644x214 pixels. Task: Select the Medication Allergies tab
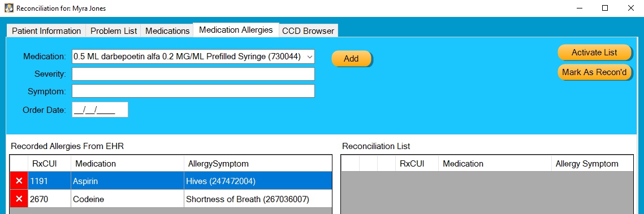point(236,30)
